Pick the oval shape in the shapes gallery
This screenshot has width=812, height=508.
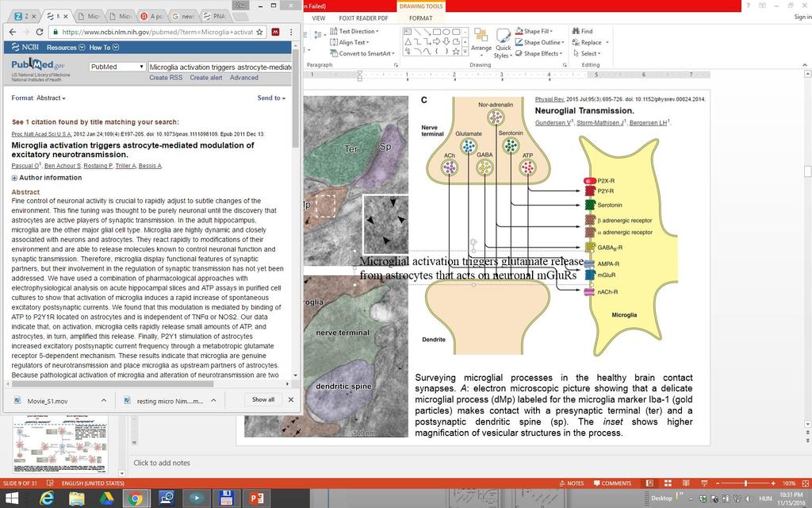(x=446, y=32)
